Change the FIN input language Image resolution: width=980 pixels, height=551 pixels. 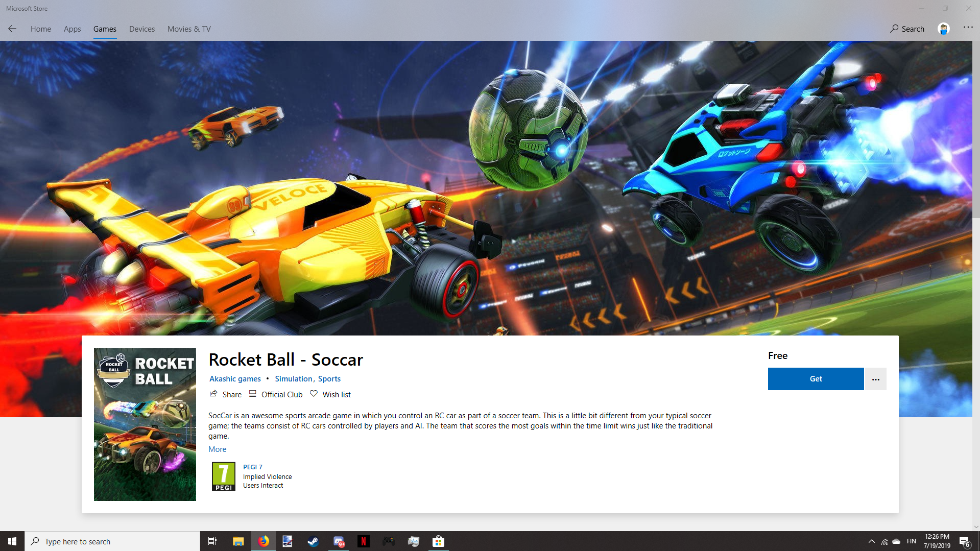(x=912, y=541)
